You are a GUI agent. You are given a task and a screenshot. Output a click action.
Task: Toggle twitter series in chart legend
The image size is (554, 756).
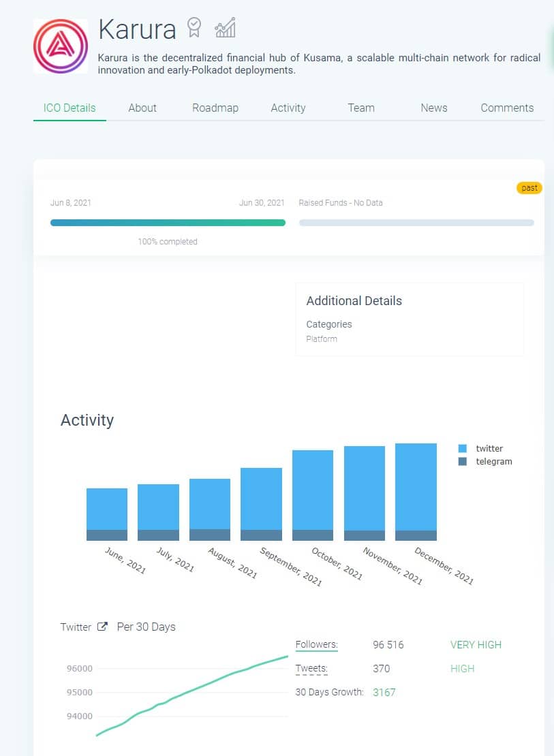482,448
